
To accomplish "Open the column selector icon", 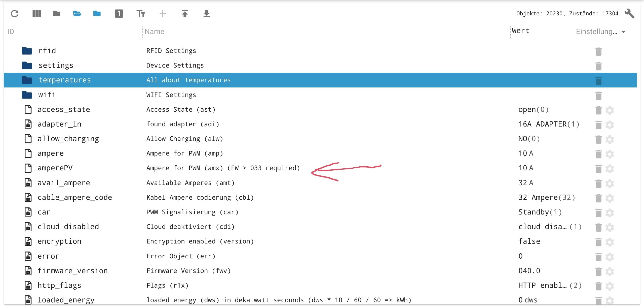I will point(37,14).
